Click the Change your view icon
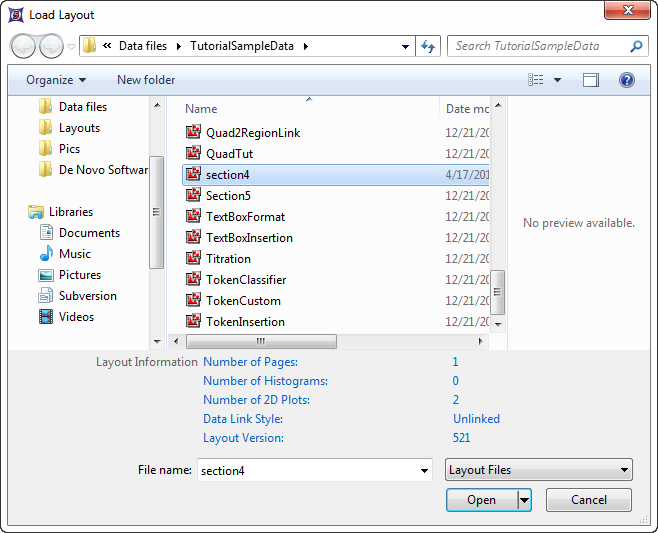 [x=537, y=80]
